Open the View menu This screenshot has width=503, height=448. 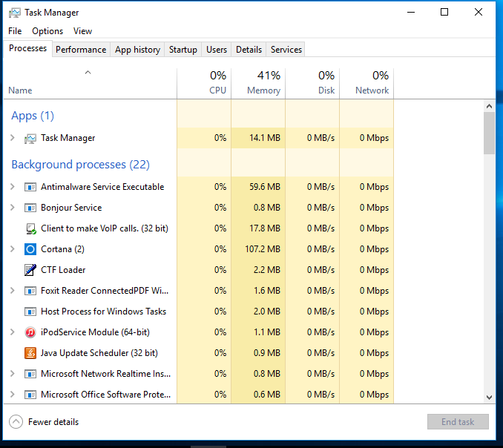(82, 31)
